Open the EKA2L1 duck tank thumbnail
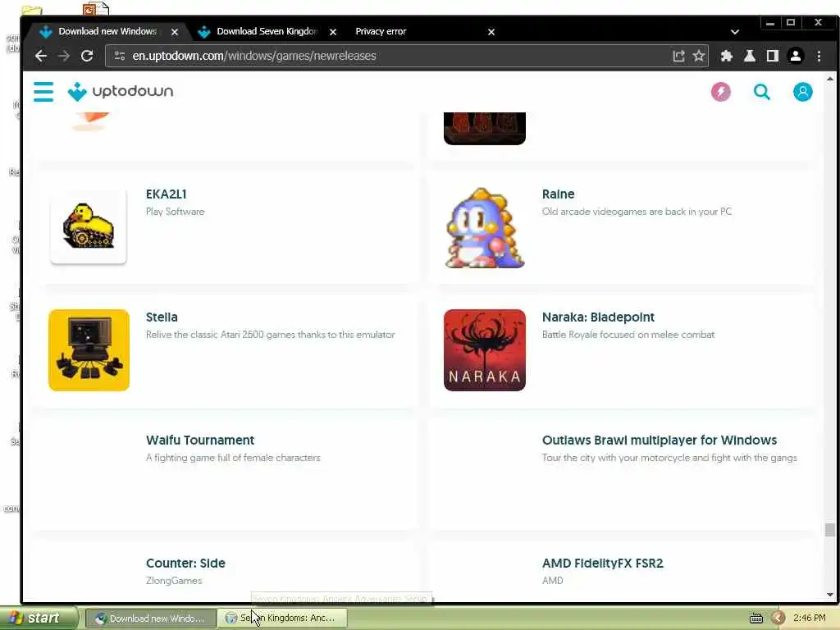840x630 pixels. 89,227
